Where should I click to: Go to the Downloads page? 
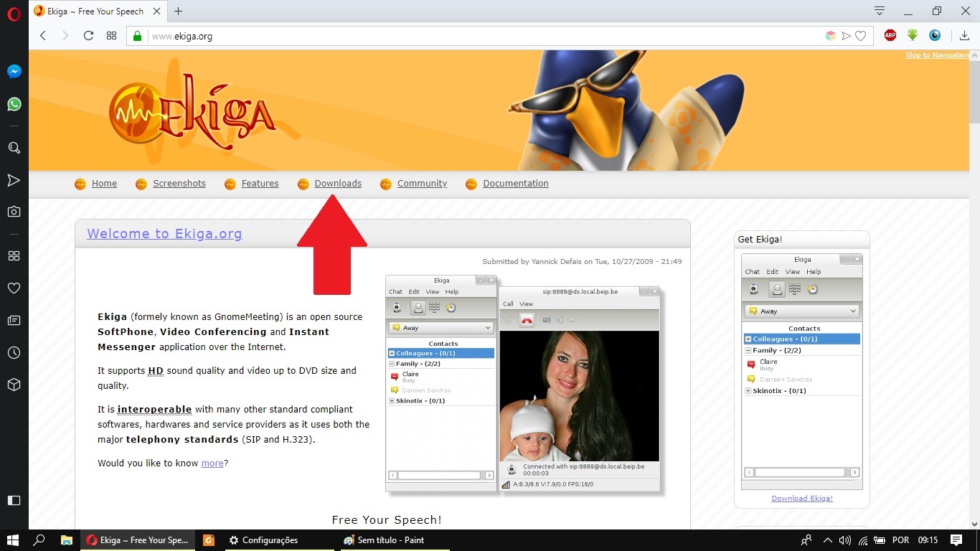tap(337, 184)
